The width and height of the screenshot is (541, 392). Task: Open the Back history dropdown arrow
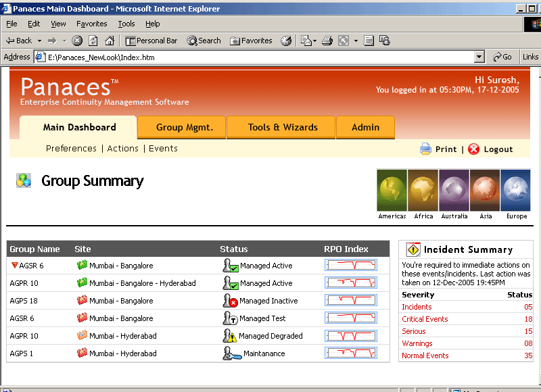click(39, 41)
